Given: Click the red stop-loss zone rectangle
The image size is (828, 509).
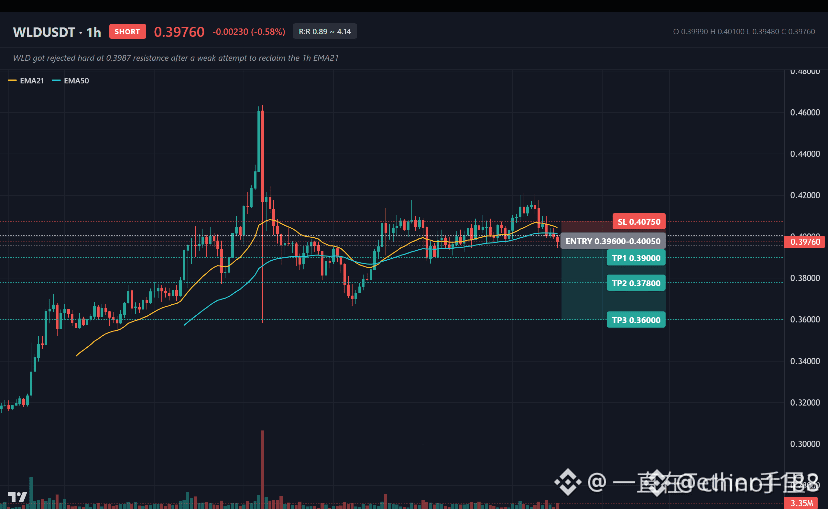Looking at the screenshot, I should tap(586, 228).
